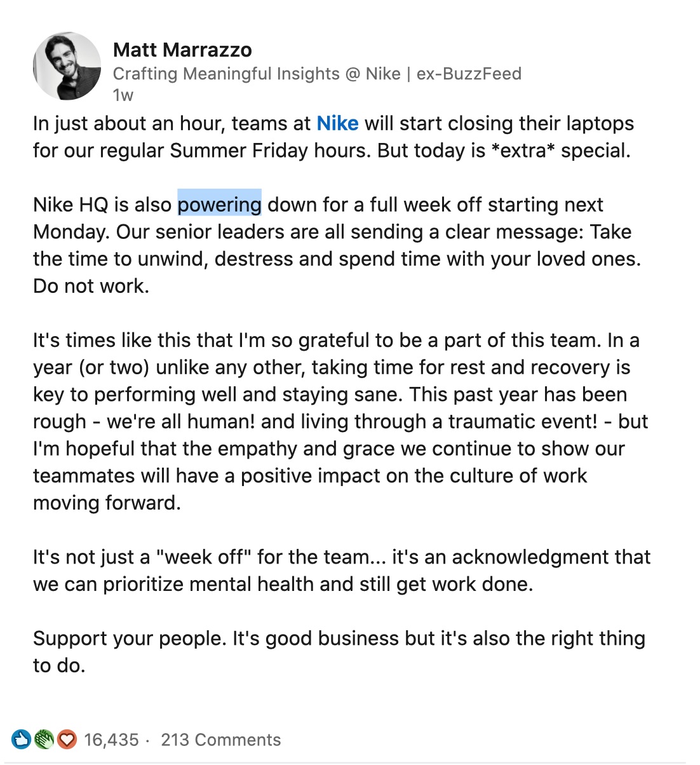View the 16,435 reactions count
Image resolution: width=700 pixels, height=765 pixels.
point(111,740)
